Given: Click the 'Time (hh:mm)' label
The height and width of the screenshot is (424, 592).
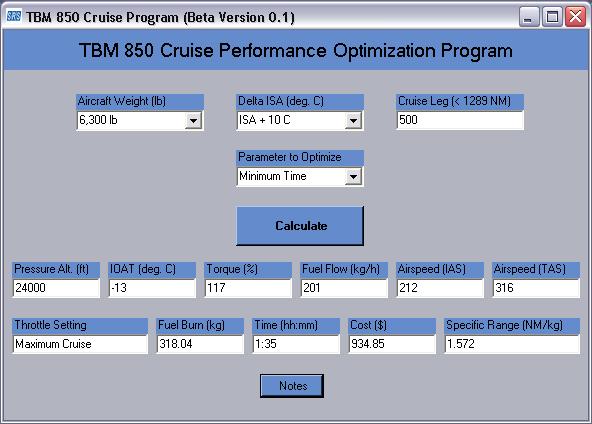Looking at the screenshot, I should pos(286,325).
